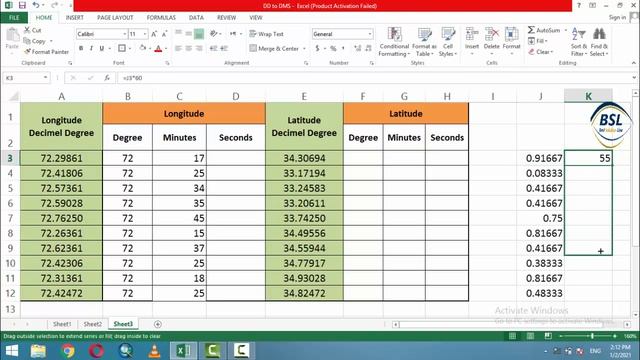Viewport: 640px width, 360px height.
Task: Add a new sheet with plus button
Action: [x=158, y=324]
